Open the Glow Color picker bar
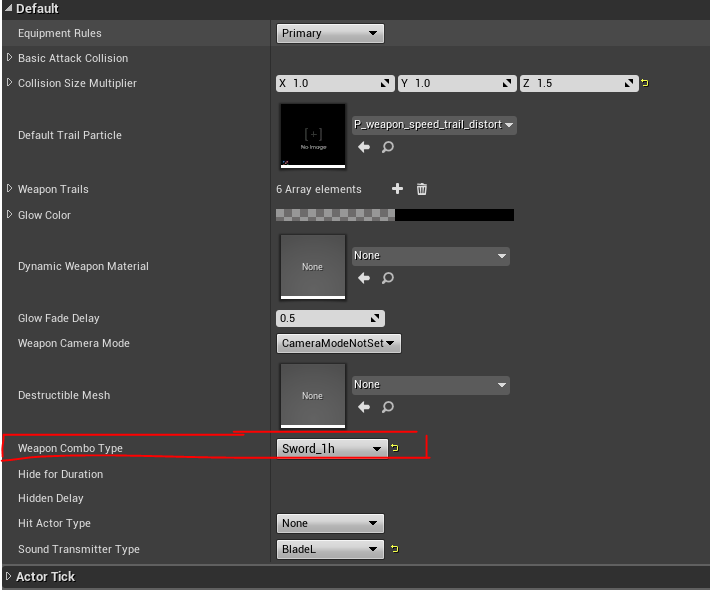This screenshot has width=710, height=590. point(395,215)
